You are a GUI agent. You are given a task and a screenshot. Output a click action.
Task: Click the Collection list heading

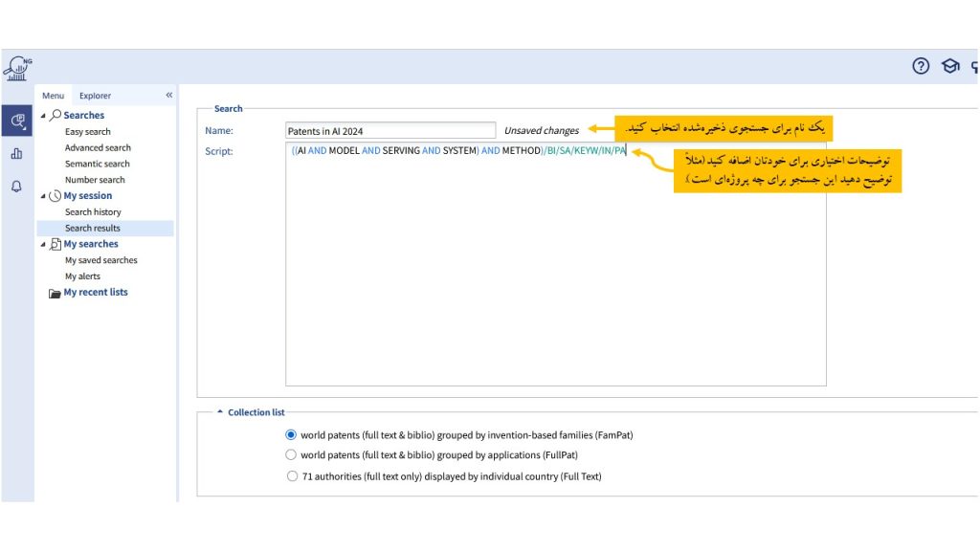pyautogui.click(x=256, y=412)
